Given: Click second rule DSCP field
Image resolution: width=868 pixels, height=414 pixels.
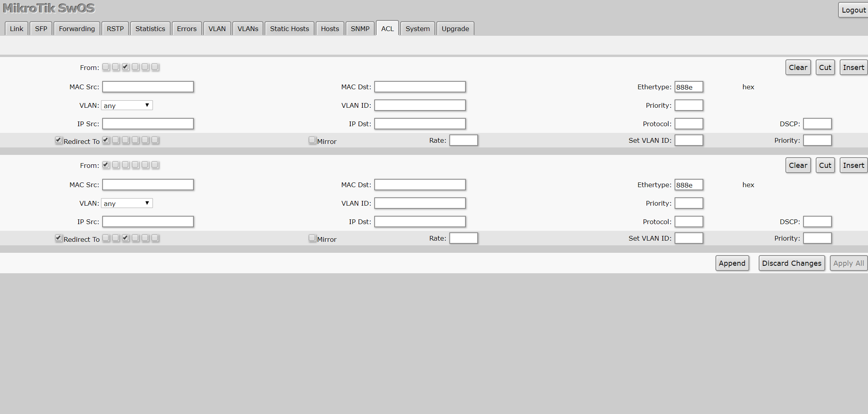Looking at the screenshot, I should coord(817,222).
